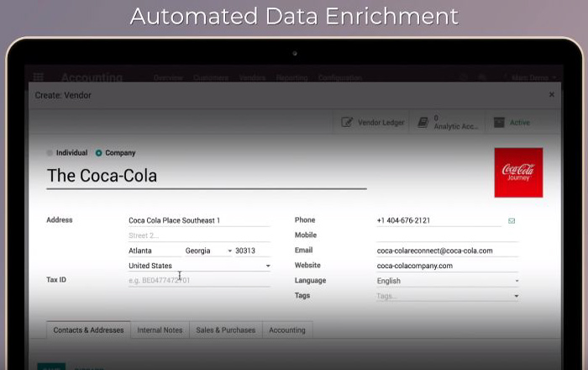Click the street field Coca Cola Place Southeast 1
This screenshot has height=370, width=588.
199,220
